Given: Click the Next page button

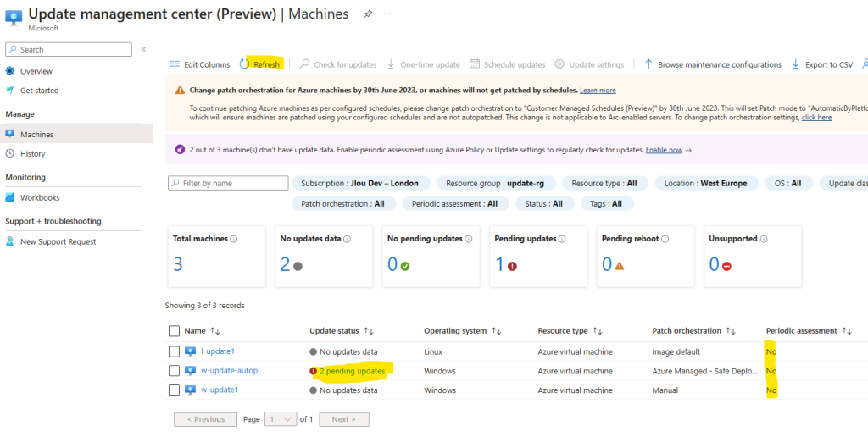Looking at the screenshot, I should (x=344, y=419).
